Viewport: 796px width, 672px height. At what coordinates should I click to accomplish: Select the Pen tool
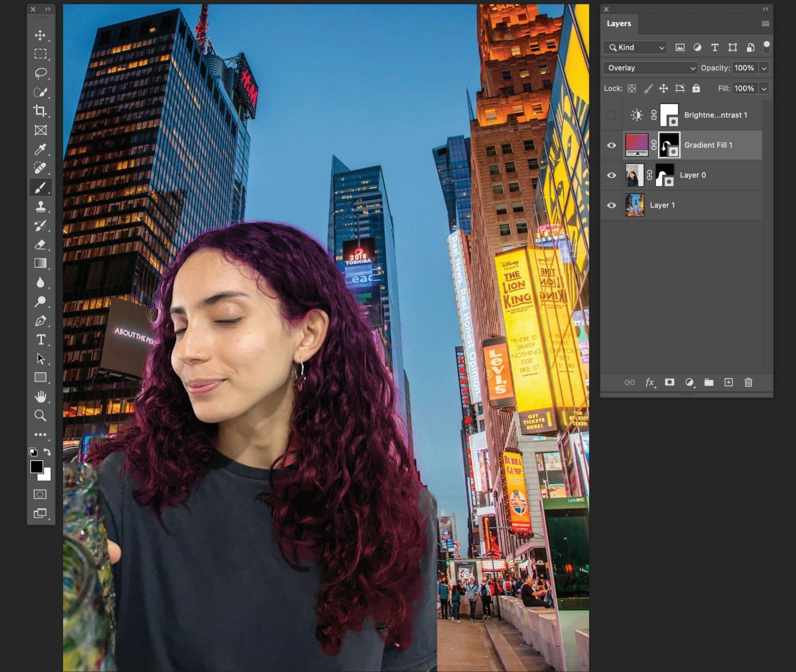[40, 321]
